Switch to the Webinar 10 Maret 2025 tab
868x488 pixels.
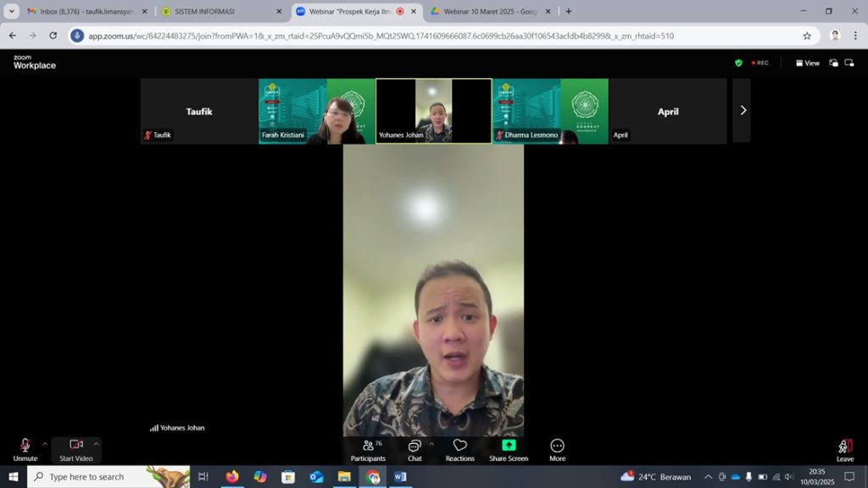(x=489, y=12)
